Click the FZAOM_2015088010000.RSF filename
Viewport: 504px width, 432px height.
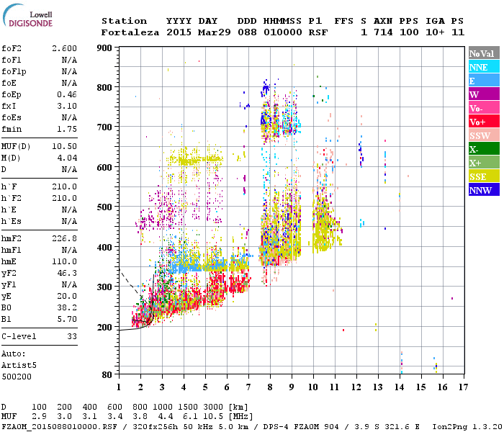59,427
